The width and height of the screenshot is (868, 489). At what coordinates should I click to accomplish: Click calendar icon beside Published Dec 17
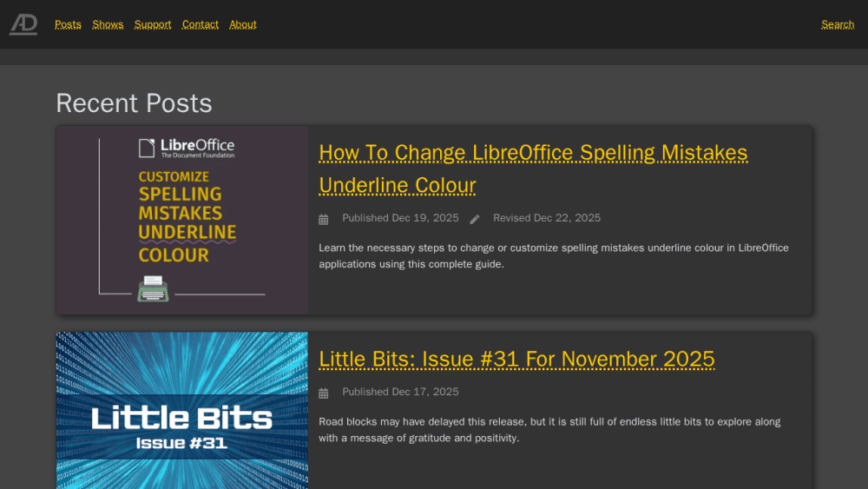tap(323, 393)
